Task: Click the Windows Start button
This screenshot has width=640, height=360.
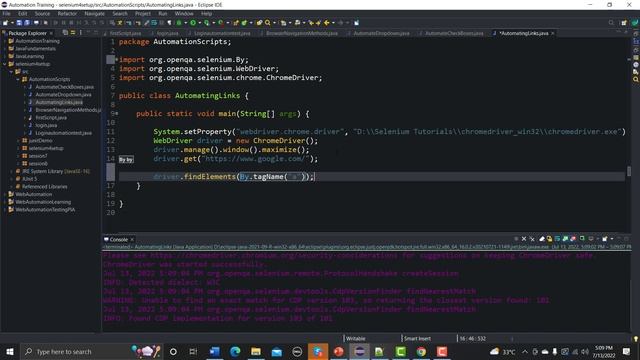Action: pyautogui.click(x=10, y=351)
